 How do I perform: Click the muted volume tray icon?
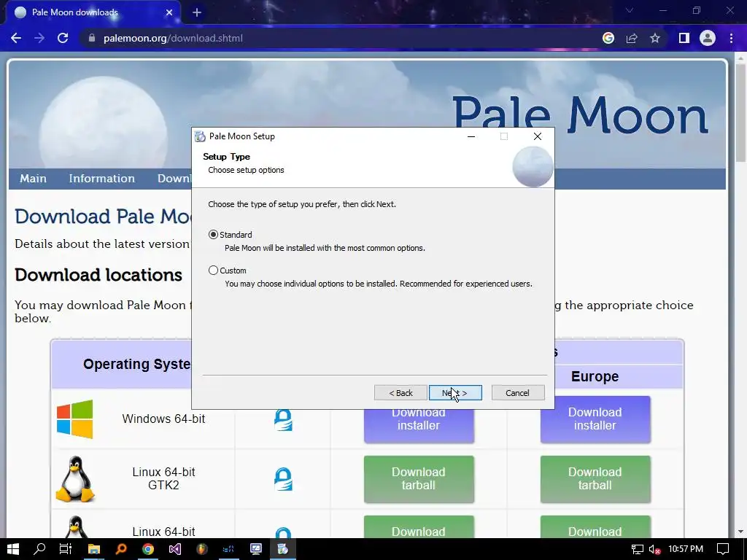click(x=655, y=549)
